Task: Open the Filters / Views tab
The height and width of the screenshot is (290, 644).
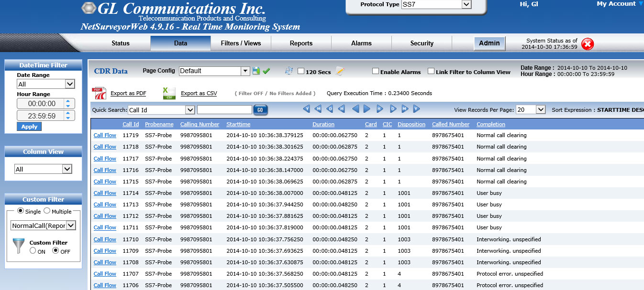Action: click(x=241, y=43)
